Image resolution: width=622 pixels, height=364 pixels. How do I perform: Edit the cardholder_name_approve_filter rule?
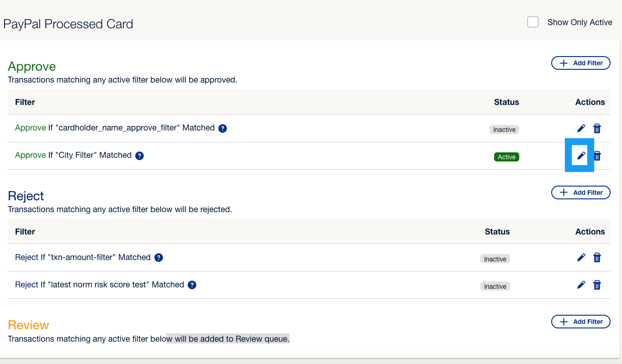pos(581,129)
